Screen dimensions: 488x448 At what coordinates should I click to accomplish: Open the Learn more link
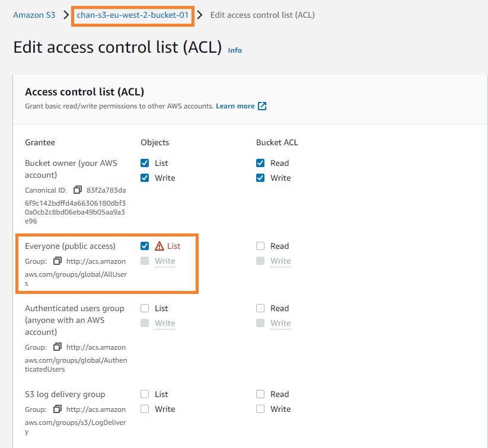[235, 106]
